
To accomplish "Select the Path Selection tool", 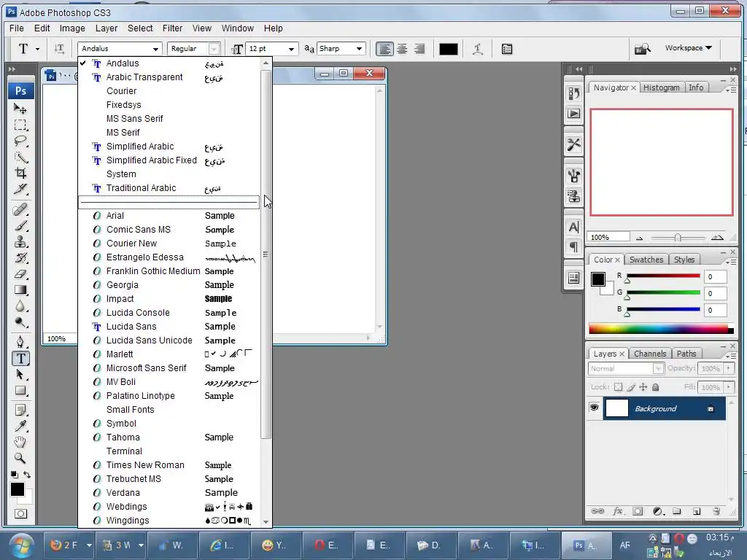I will coord(20,374).
